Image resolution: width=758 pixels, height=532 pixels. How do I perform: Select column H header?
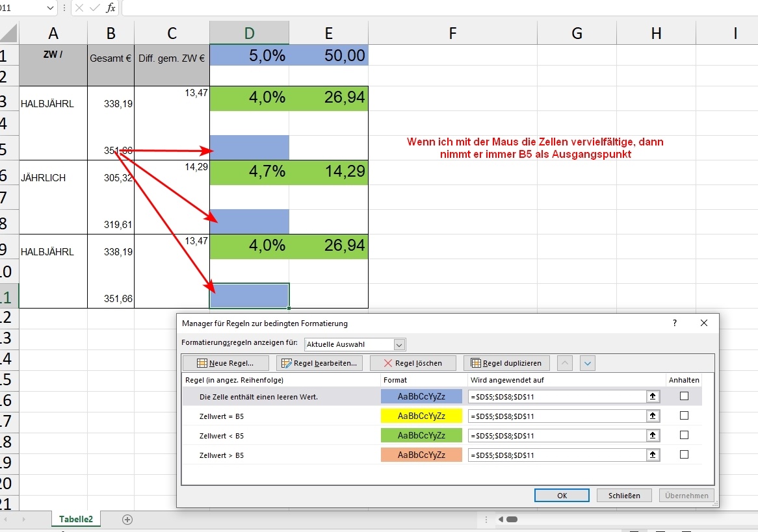[x=656, y=33]
